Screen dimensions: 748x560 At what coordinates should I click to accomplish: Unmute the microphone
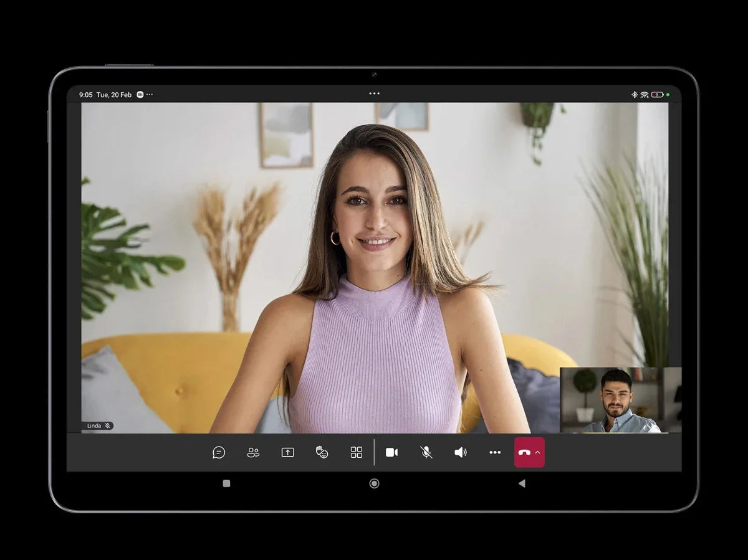coord(426,452)
